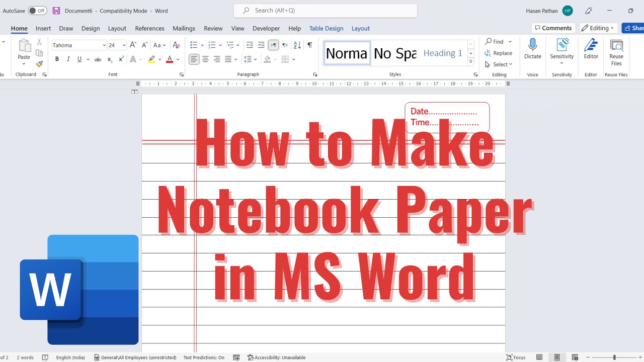Viewport: 644px width, 362px height.
Task: Toggle show/hide paragraph marks
Action: (x=309, y=45)
